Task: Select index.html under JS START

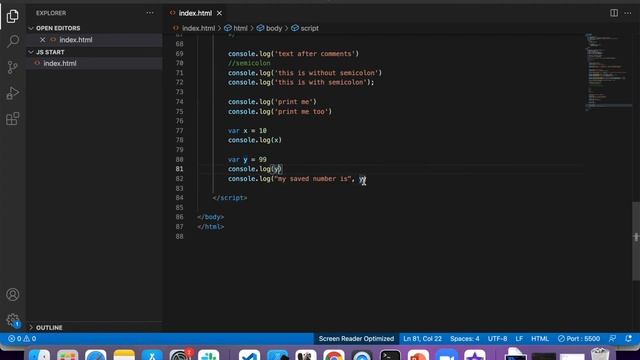Action: point(60,63)
